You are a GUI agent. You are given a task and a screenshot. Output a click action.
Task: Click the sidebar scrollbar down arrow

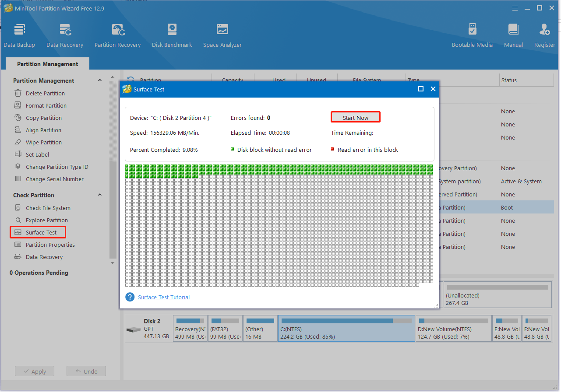tap(113, 263)
